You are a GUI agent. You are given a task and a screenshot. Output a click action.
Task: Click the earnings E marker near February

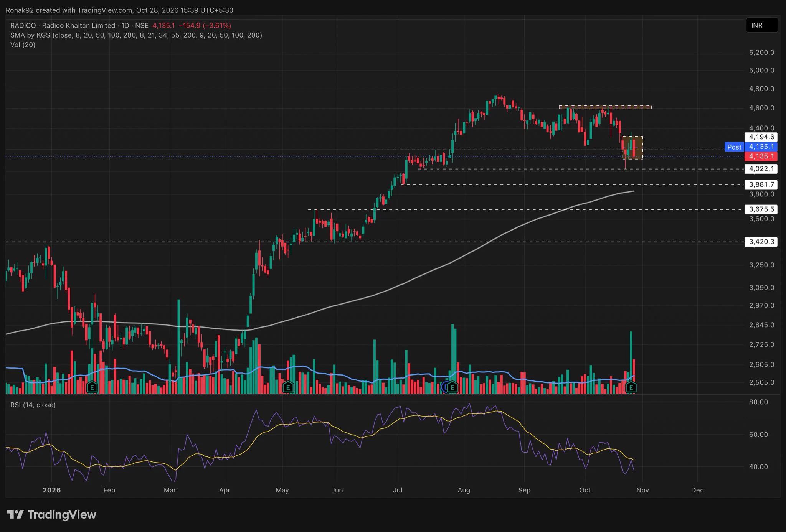92,387
